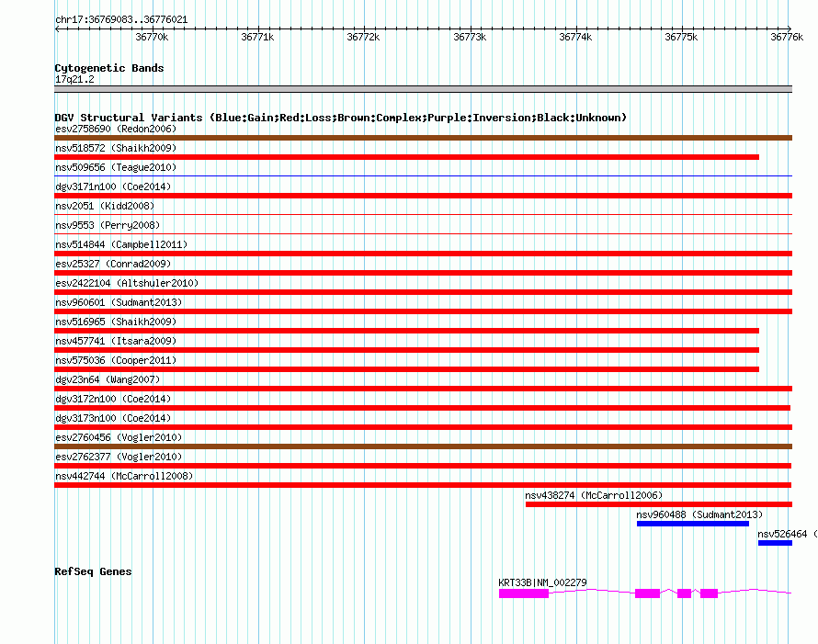Click the red nsv438274 loss bar

click(x=659, y=504)
